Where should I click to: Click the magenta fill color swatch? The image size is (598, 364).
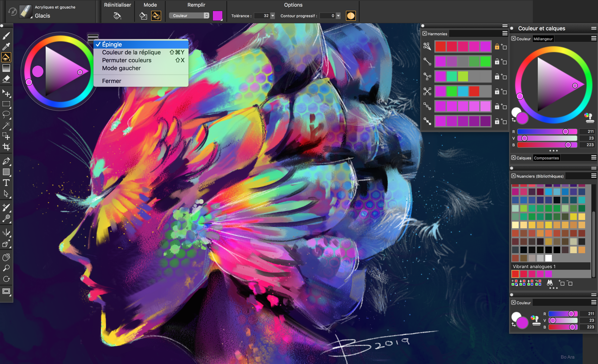coord(217,16)
